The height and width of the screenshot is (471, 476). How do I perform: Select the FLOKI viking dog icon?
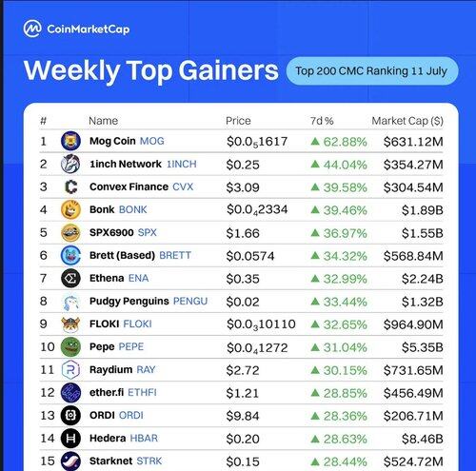tap(70, 324)
